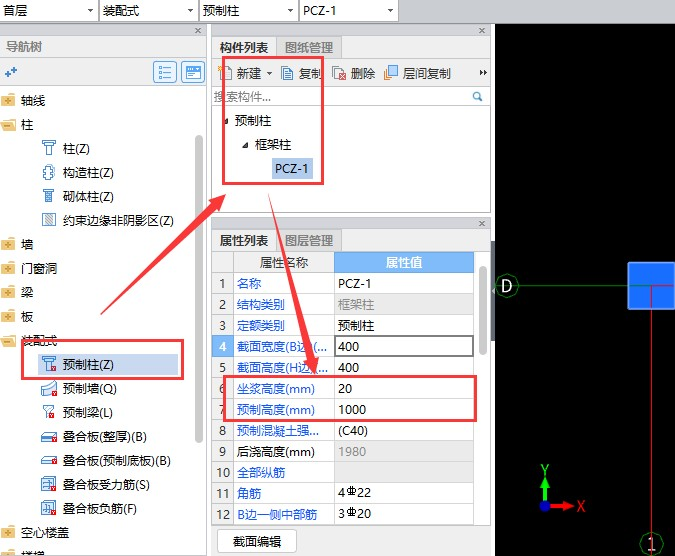Image resolution: width=675 pixels, height=556 pixels.
Task: Expand the 门窗洞 folder
Action: coord(7,269)
